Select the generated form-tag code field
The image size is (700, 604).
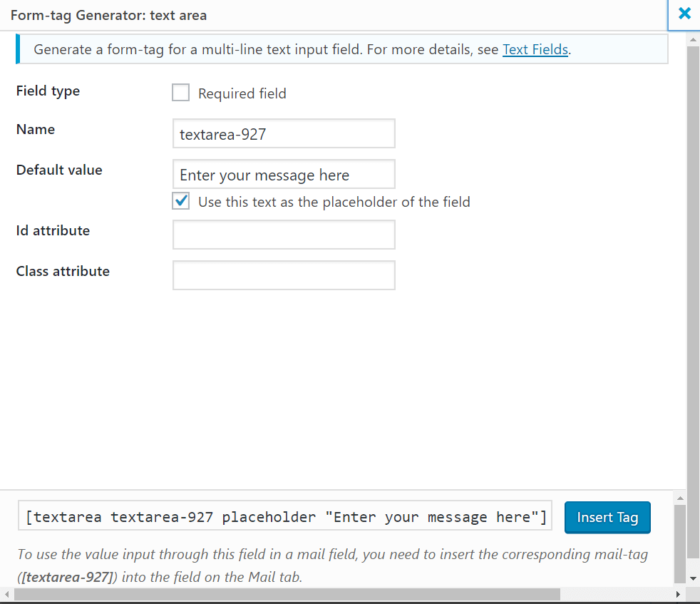point(285,516)
